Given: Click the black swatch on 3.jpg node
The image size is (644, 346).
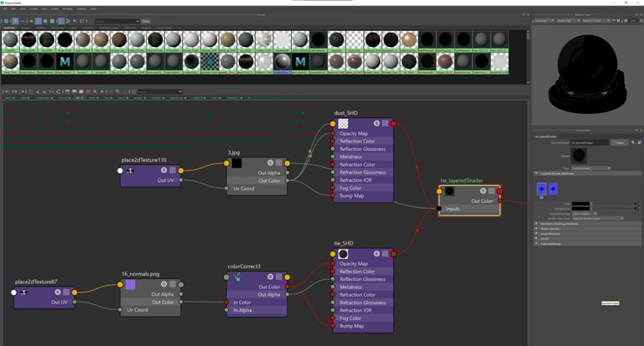Looking at the screenshot, I should (236, 163).
